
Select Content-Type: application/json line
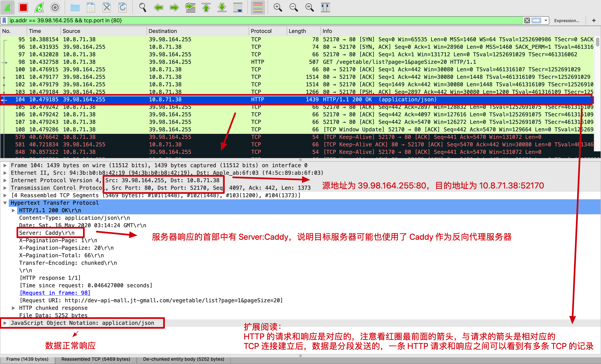tap(74, 218)
